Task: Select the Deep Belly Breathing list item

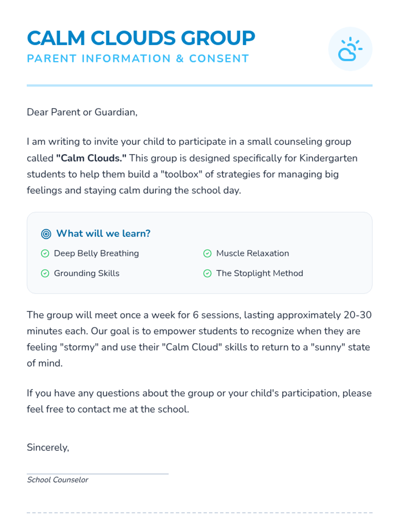Action: click(x=96, y=253)
